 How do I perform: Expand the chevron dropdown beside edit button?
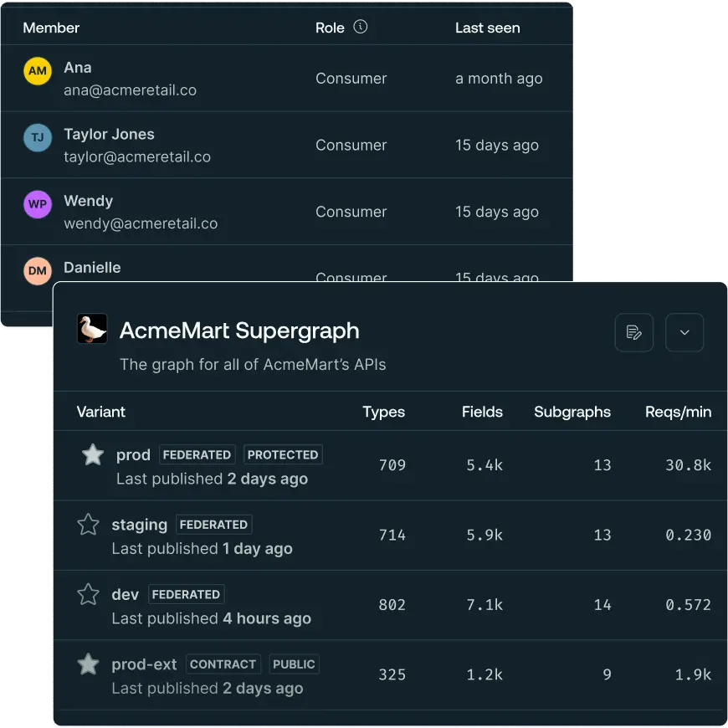coord(684,332)
